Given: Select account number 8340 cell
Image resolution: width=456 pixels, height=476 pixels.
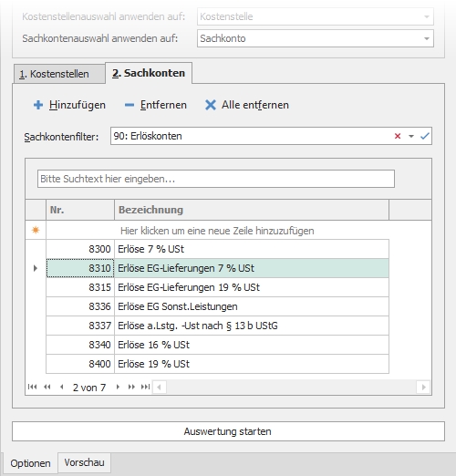Looking at the screenshot, I should tap(80, 345).
